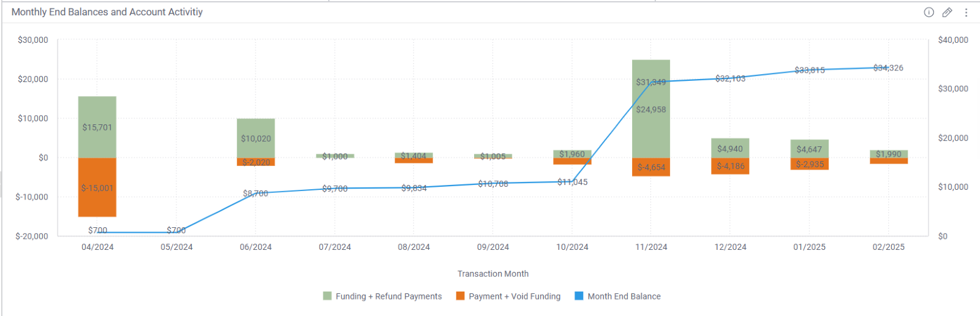Select the orange $-4,186 bar for 12/2024
Image resolution: width=980 pixels, height=316 pixels.
click(730, 166)
